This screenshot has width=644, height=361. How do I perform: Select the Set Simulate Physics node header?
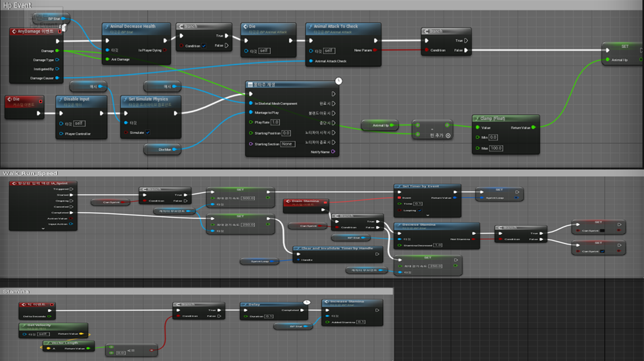pyautogui.click(x=150, y=101)
